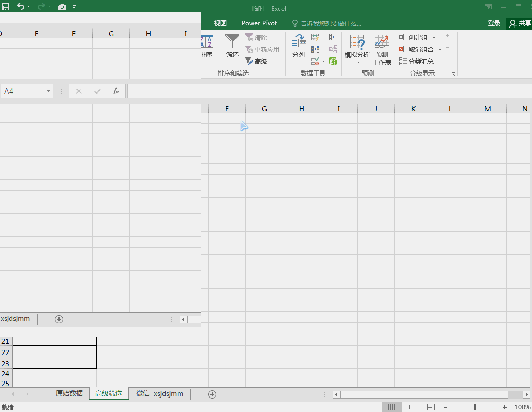Click the Data Validation icon
This screenshot has height=412, width=532.
315,62
